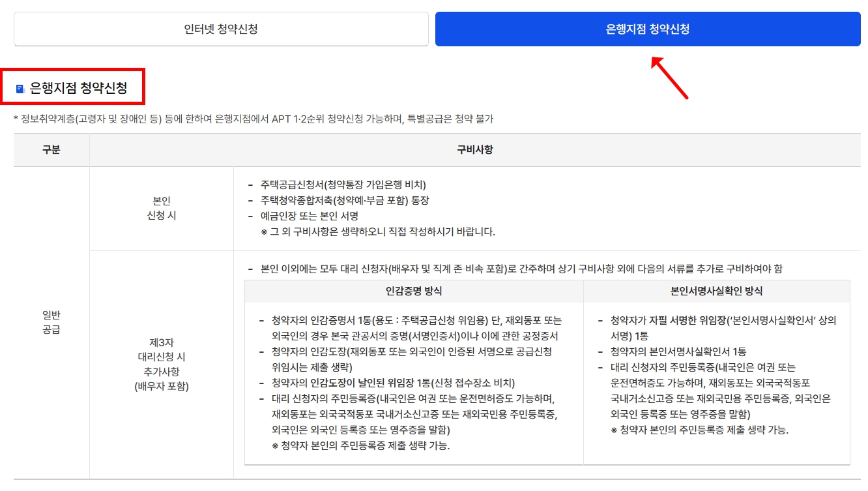Click the notice about 정보취약계층 은행지점 청약
868x491 pixels.
pos(253,119)
